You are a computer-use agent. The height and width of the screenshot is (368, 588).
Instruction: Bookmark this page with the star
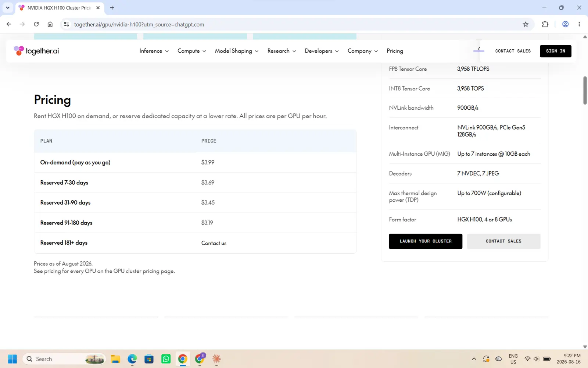(x=526, y=24)
